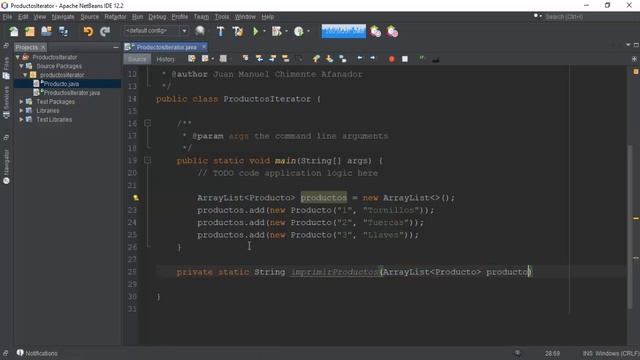Collapse the ProductosIterator project node

point(18,57)
